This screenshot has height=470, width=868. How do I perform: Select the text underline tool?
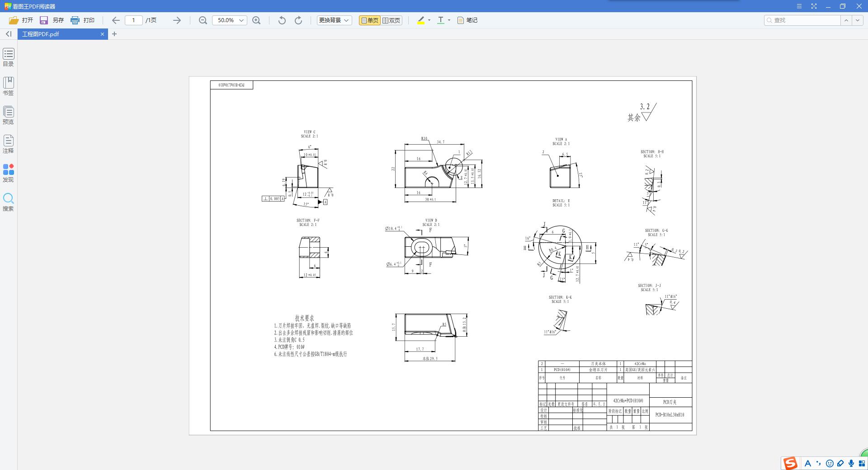441,20
